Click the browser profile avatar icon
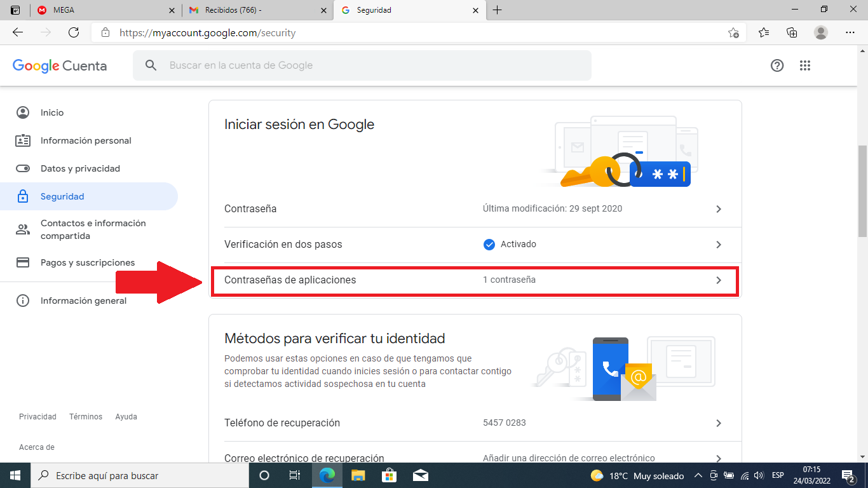The height and width of the screenshot is (488, 868). tap(821, 32)
